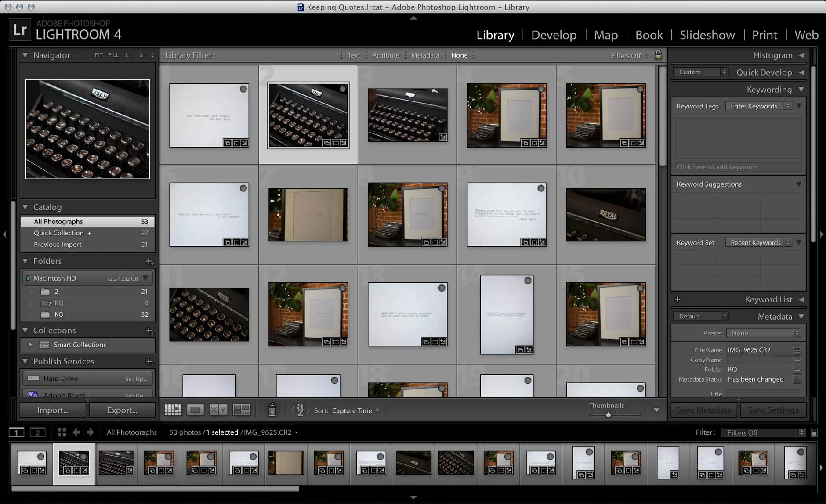Click the keyword entry field
The image size is (826, 504).
click(738, 167)
